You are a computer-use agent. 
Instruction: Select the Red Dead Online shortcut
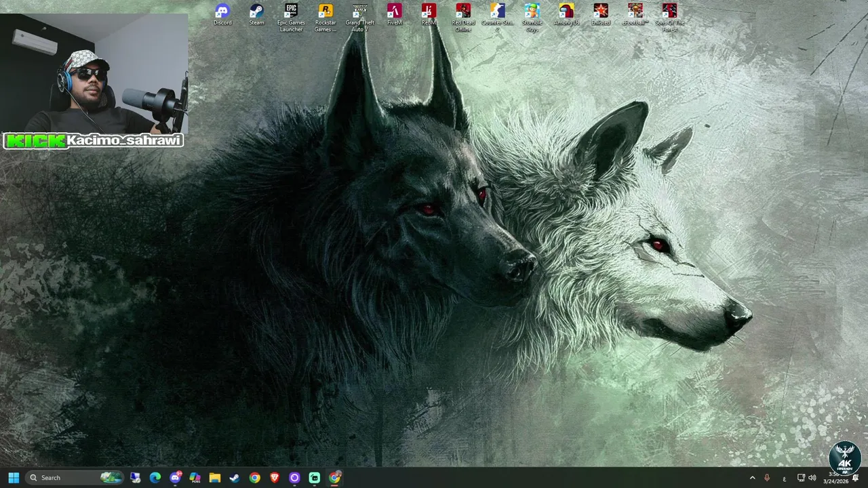click(x=463, y=18)
